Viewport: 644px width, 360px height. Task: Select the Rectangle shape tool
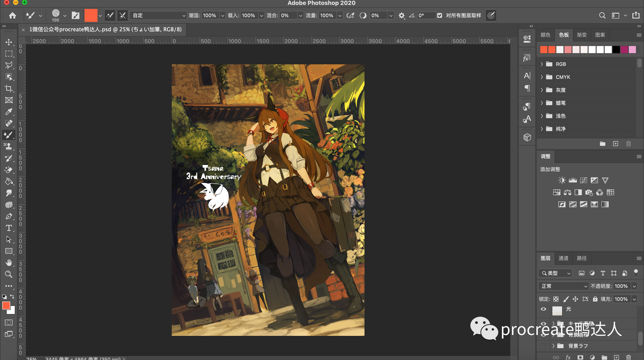pyautogui.click(x=9, y=251)
